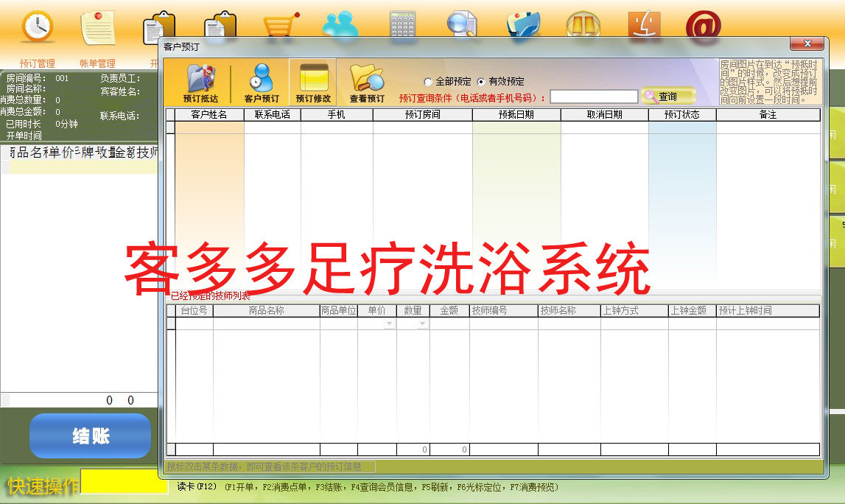Click the shopping cart icon in main toolbar
This screenshot has width=845, height=504.
pyautogui.click(x=280, y=24)
